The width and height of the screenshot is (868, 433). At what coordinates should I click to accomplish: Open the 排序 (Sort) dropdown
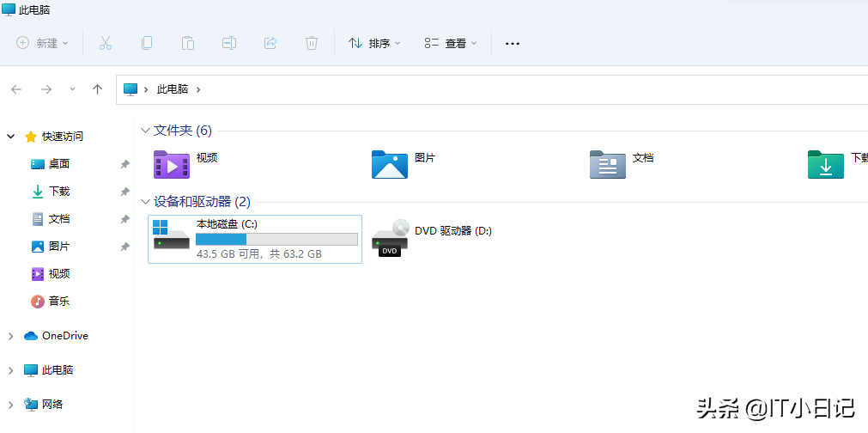tap(374, 43)
